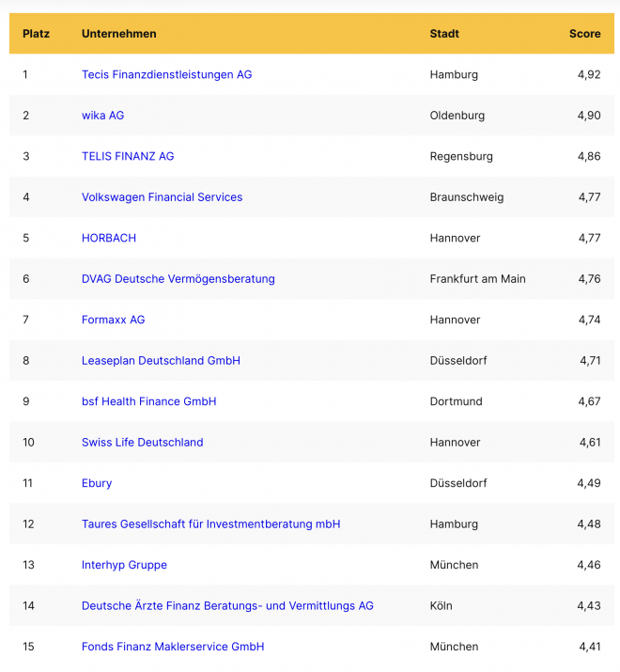The height and width of the screenshot is (672, 620).
Task: Select Hamburg in the Taures row
Action: (x=454, y=524)
